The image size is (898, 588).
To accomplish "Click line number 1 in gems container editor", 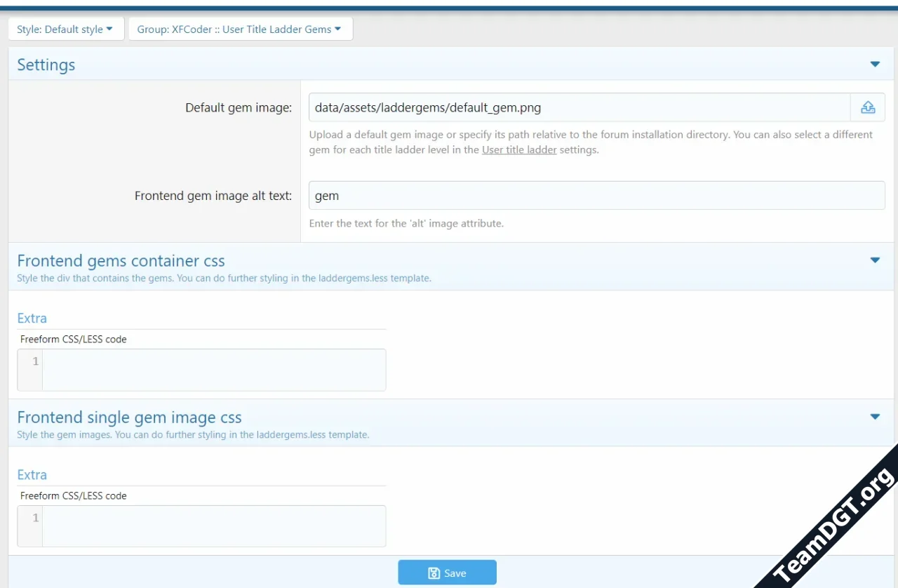I will pyautogui.click(x=36, y=361).
